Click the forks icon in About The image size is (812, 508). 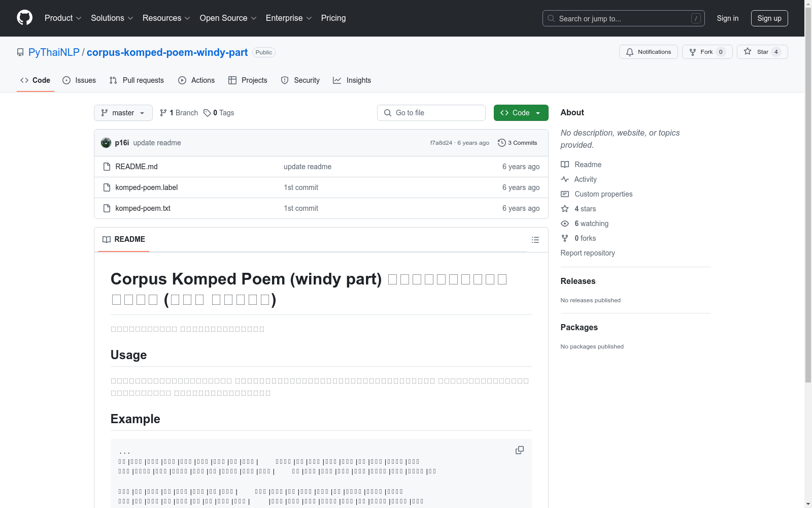coord(565,238)
